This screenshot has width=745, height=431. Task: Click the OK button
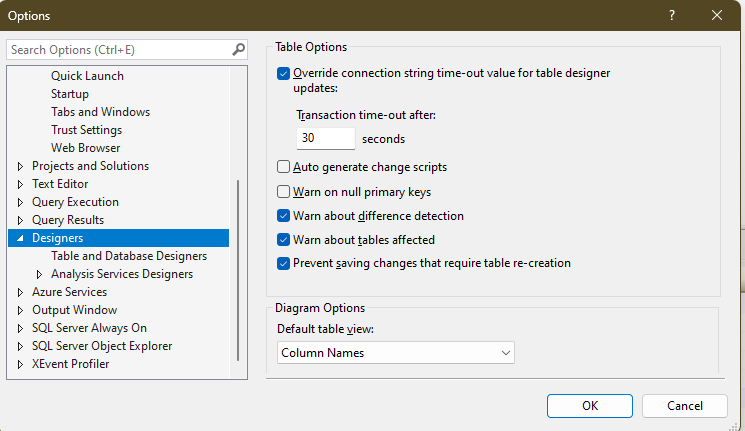(x=590, y=406)
